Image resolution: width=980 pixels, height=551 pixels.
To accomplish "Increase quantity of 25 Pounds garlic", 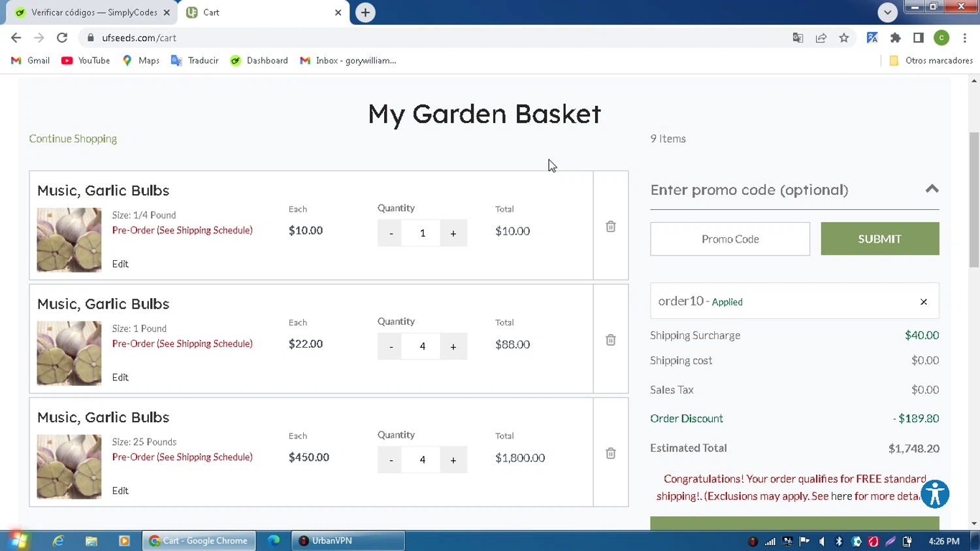I will 453,460.
